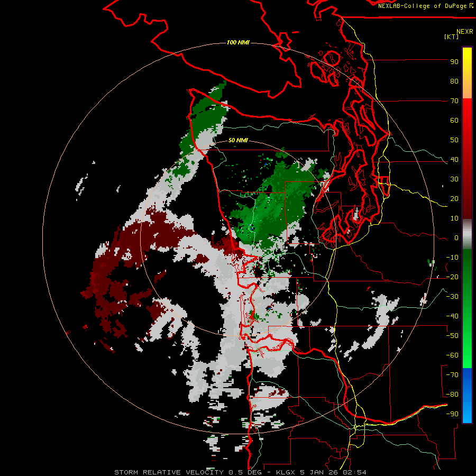Click the 0.5 DEG elevation text
Viewport: 476px width, 476px height.
coord(245,472)
